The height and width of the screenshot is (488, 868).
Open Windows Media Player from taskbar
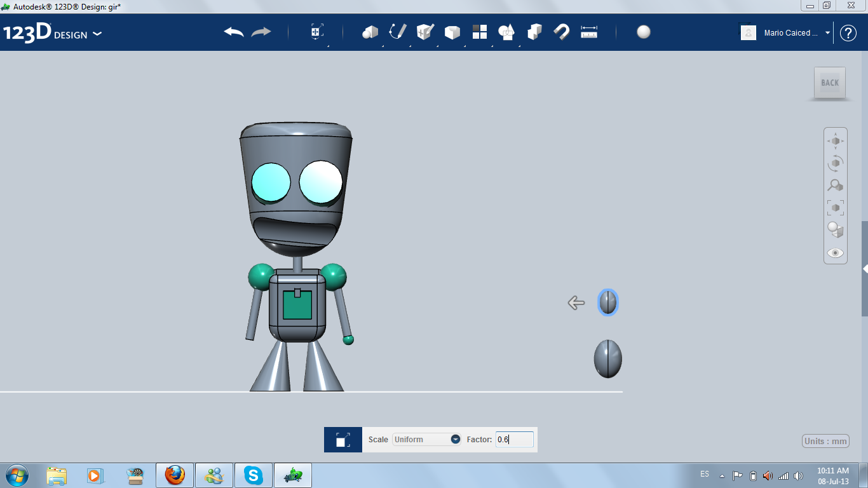[95, 475]
